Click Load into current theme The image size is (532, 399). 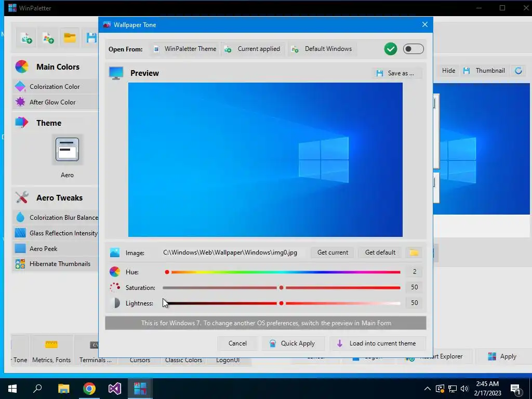tap(378, 343)
